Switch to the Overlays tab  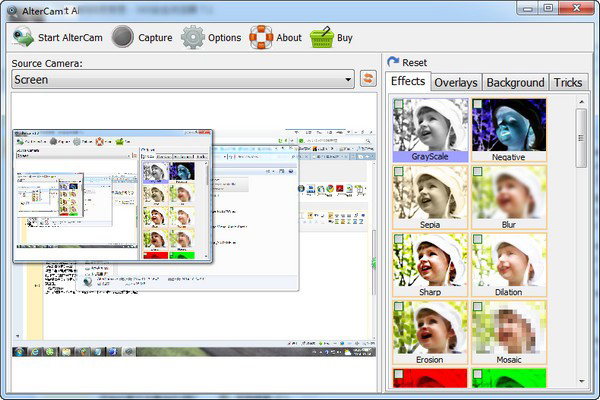[456, 83]
